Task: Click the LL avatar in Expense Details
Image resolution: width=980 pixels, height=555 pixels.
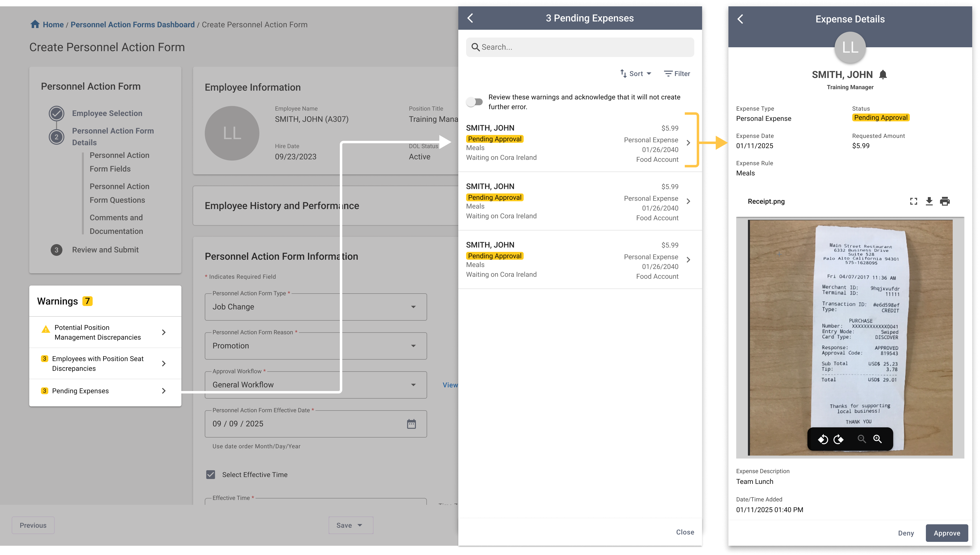Action: 850,47
